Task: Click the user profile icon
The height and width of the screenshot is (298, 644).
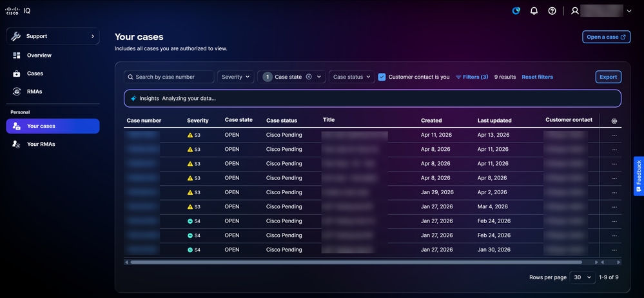Action: (x=575, y=11)
